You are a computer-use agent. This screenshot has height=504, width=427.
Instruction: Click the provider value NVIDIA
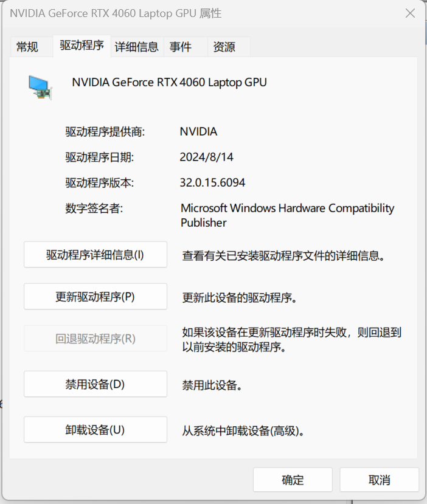[198, 131]
